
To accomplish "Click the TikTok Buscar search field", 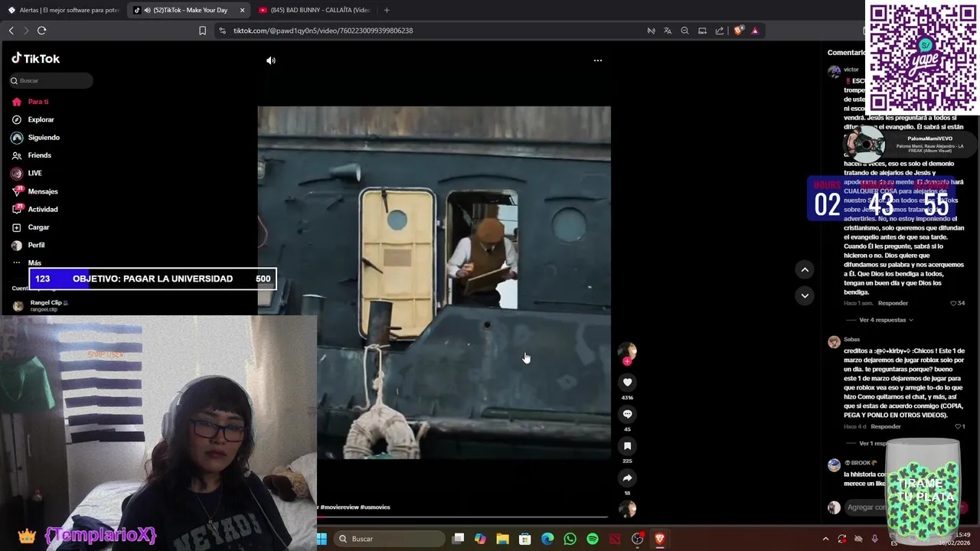I will (x=51, y=80).
